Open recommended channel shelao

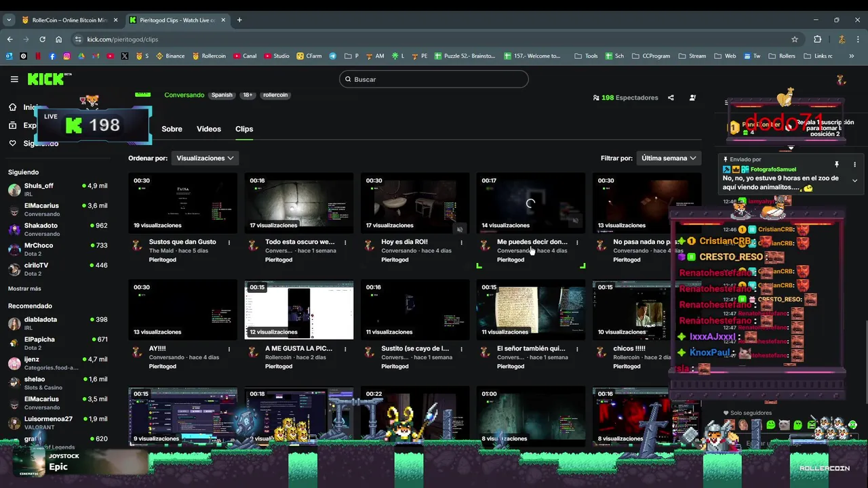click(58, 383)
